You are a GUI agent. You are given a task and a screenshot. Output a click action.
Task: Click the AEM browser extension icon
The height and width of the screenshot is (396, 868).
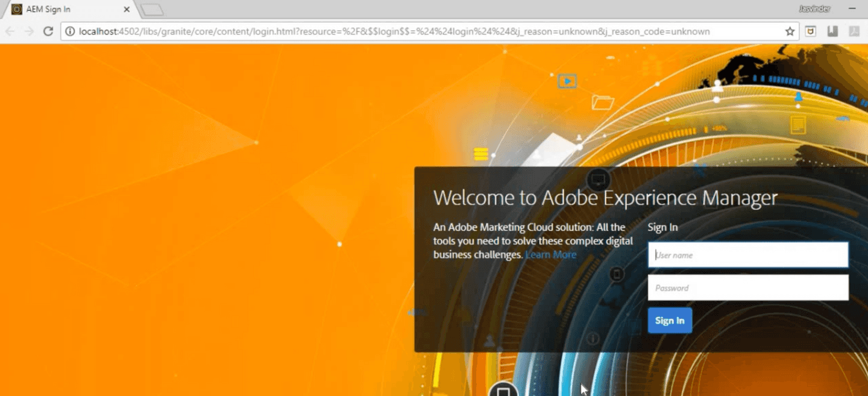pyautogui.click(x=811, y=31)
